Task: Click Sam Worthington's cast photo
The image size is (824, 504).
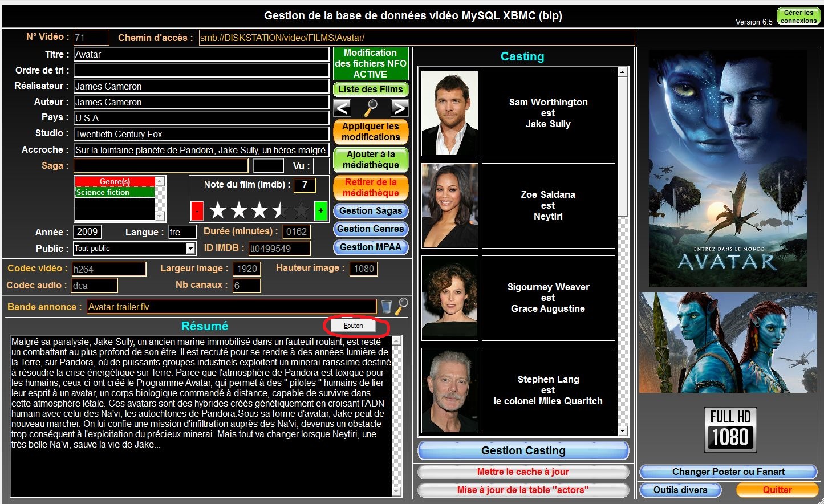Action: point(450,113)
